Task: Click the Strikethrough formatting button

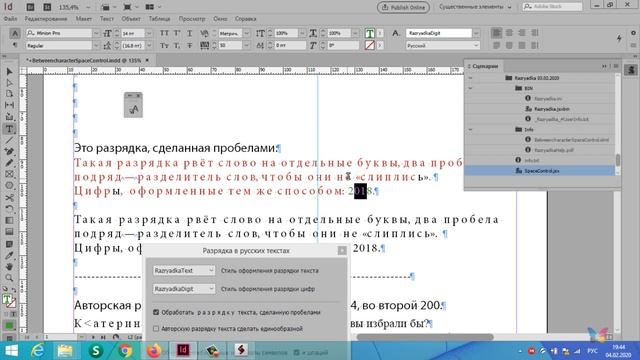Action: pos(189,46)
